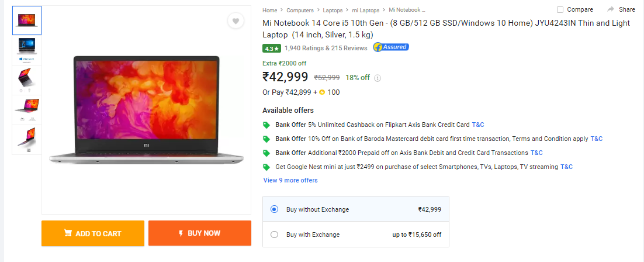Tick the Compare checkbox
Viewport: 644px width, 262px height.
coord(560,9)
